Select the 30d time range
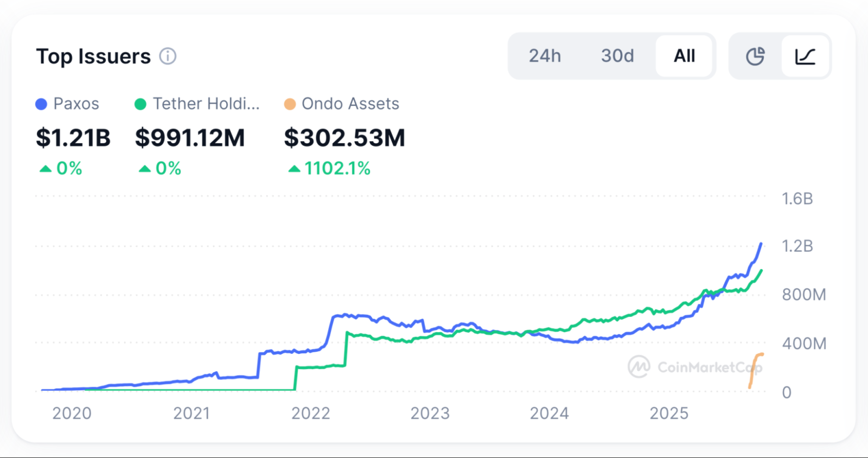 [x=617, y=56]
